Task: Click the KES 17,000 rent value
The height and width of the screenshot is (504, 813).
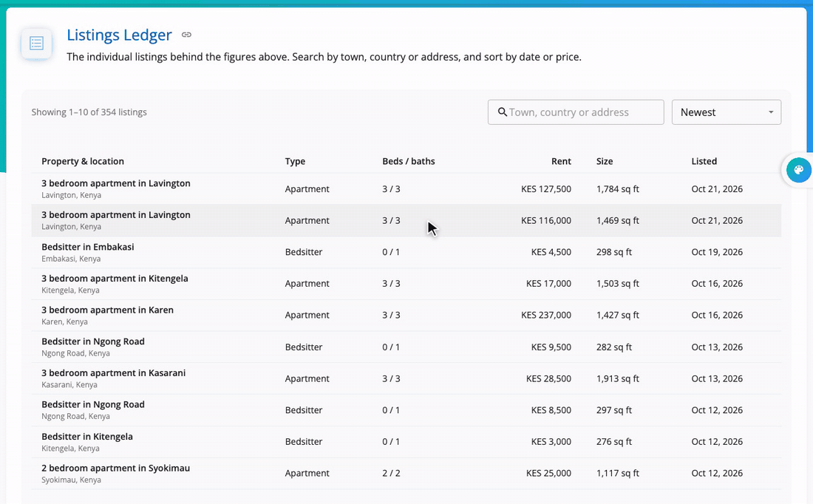Action: point(548,284)
